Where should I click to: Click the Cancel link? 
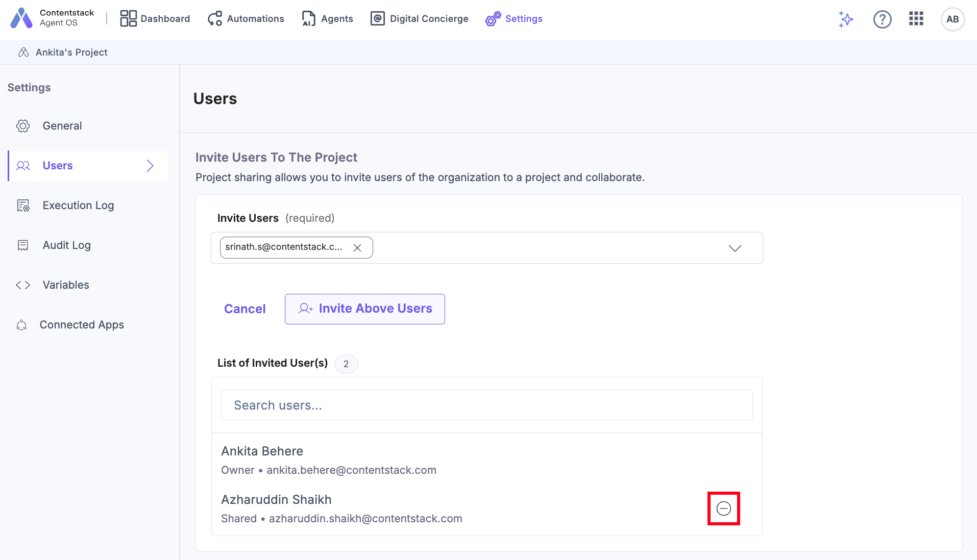click(245, 309)
